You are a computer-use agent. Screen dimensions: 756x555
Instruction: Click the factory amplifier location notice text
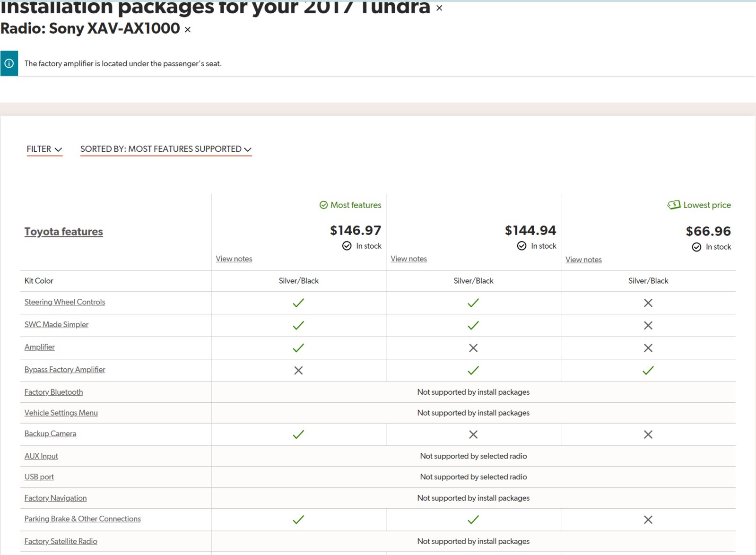(123, 63)
